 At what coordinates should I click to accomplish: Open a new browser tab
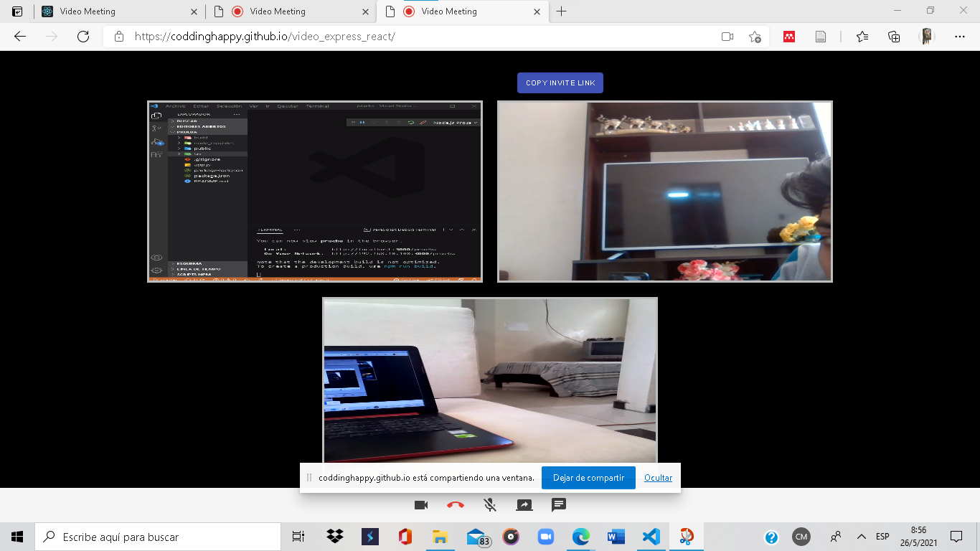point(562,11)
